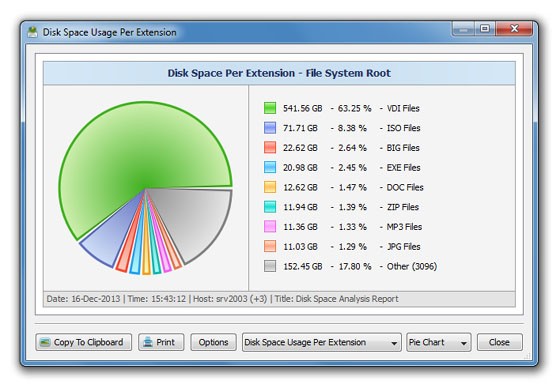Image resolution: width=560 pixels, height=388 pixels.
Task: Click the teal ZIP Files swatch
Action: coord(270,207)
